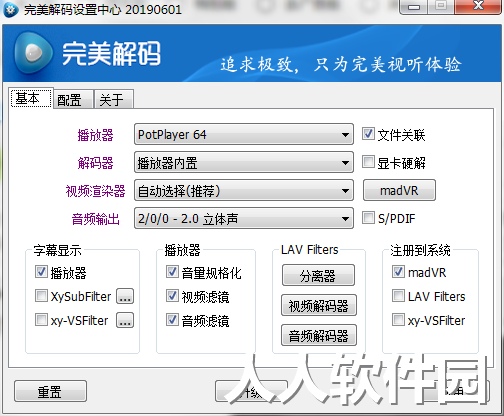Switch to the 基本 tab
This screenshot has height=416, width=504.
pos(32,98)
